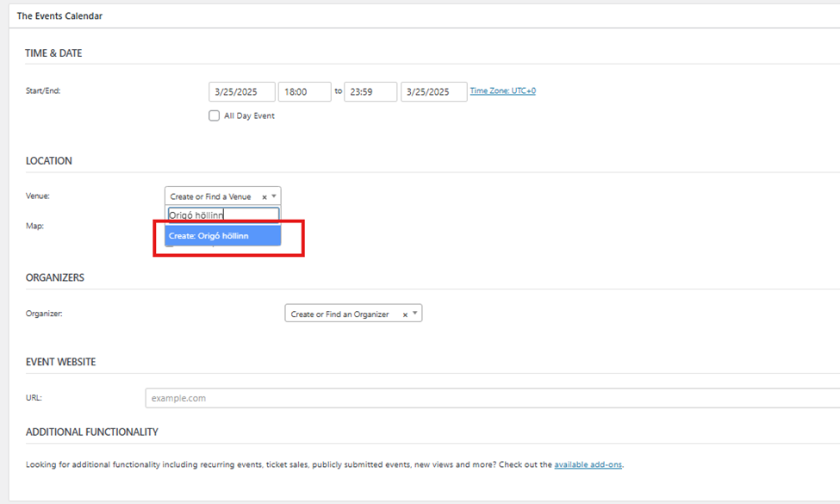Expand the "Create or Find an Organizer" dropdown
The height and width of the screenshot is (504, 840).
click(339, 314)
